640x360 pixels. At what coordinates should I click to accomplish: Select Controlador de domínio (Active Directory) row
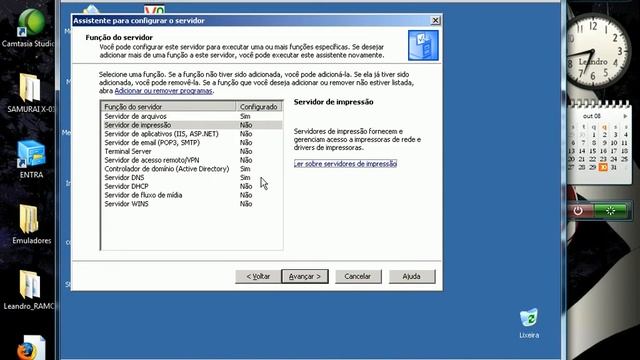191,169
